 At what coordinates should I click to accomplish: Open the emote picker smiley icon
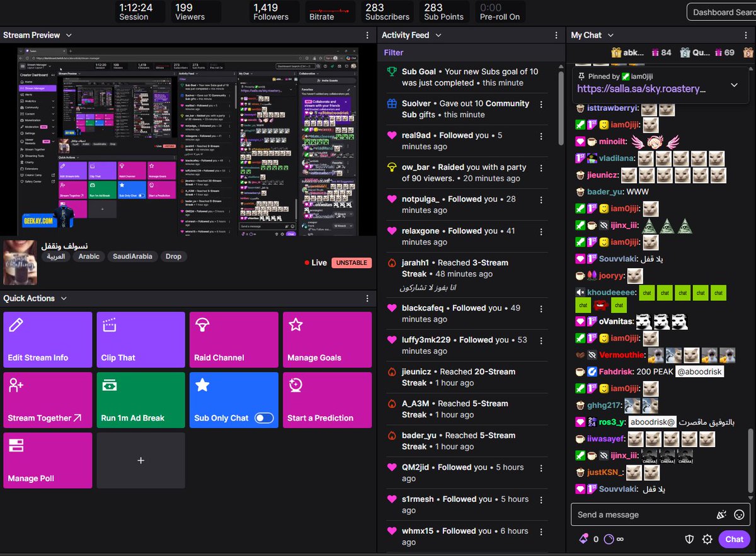[740, 514]
